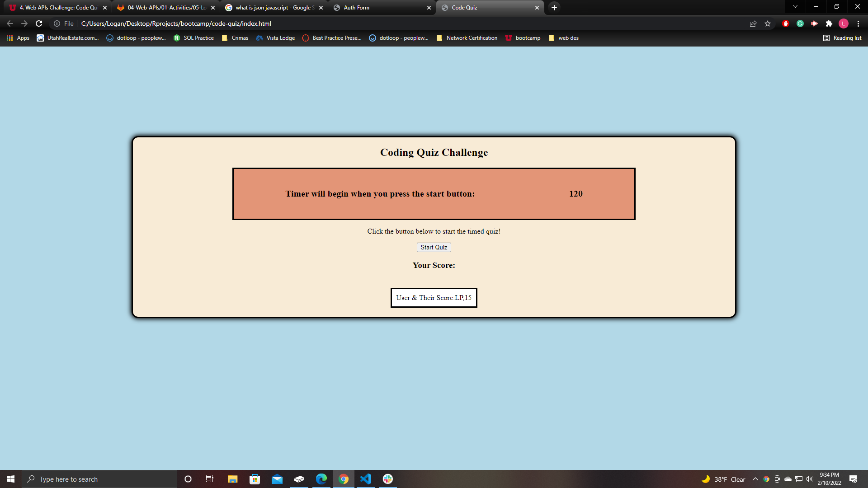Open Slack from the taskbar
The height and width of the screenshot is (488, 868).
click(387, 479)
